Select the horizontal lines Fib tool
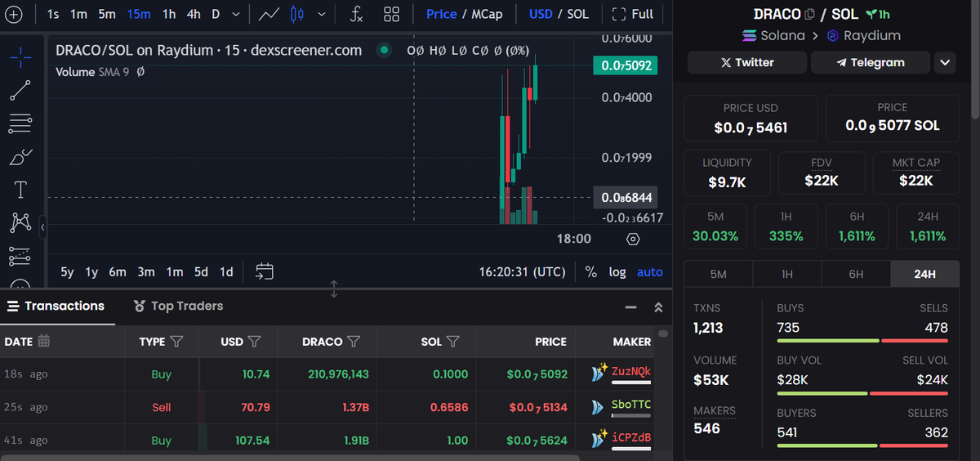This screenshot has height=461, width=980. click(20, 123)
